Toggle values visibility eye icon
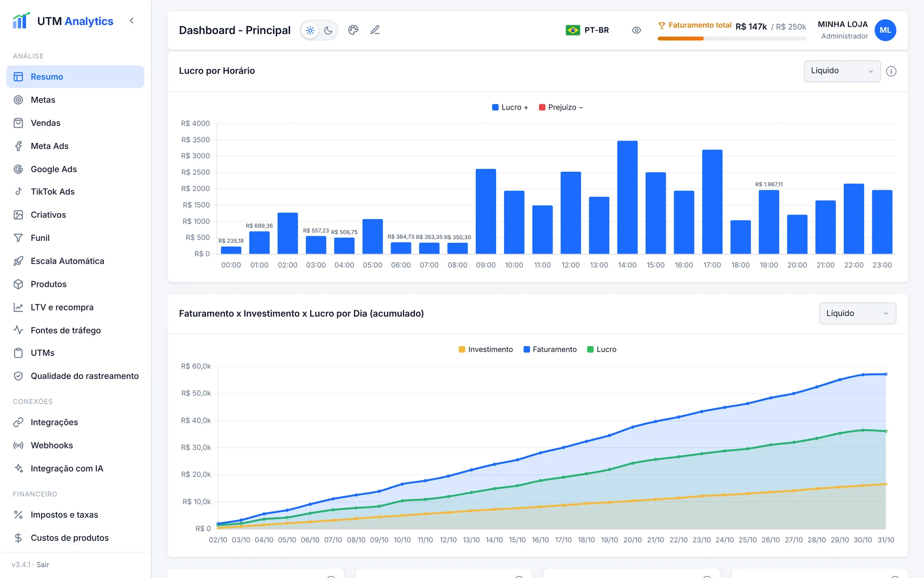This screenshot has height=578, width=924. pos(637,30)
